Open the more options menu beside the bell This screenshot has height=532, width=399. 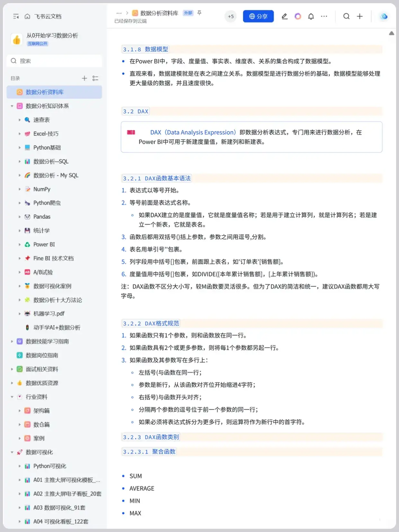pos(324,16)
